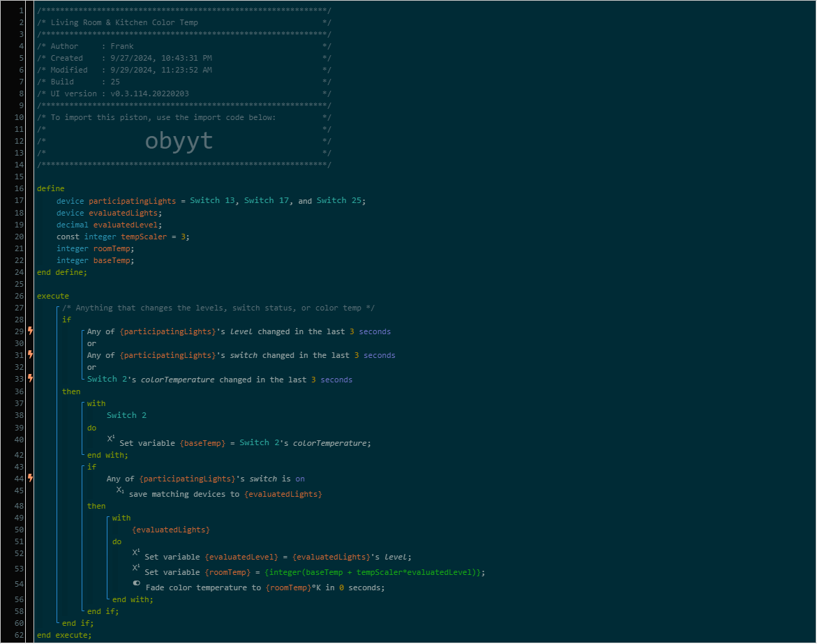
Task: Click the end define; statement
Action: 62,273
